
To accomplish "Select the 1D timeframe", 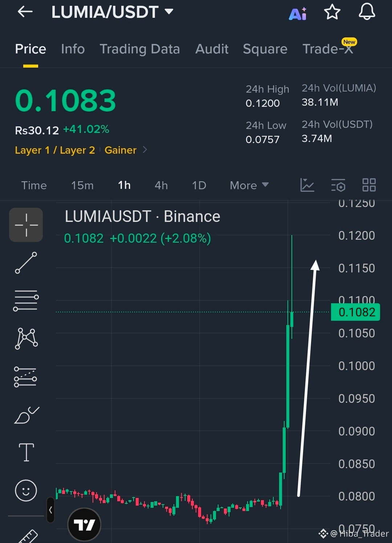I will pyautogui.click(x=199, y=185).
